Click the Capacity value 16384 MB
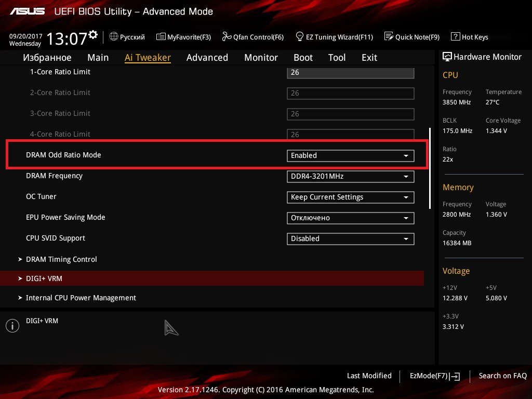This screenshot has height=399, width=532. [457, 243]
